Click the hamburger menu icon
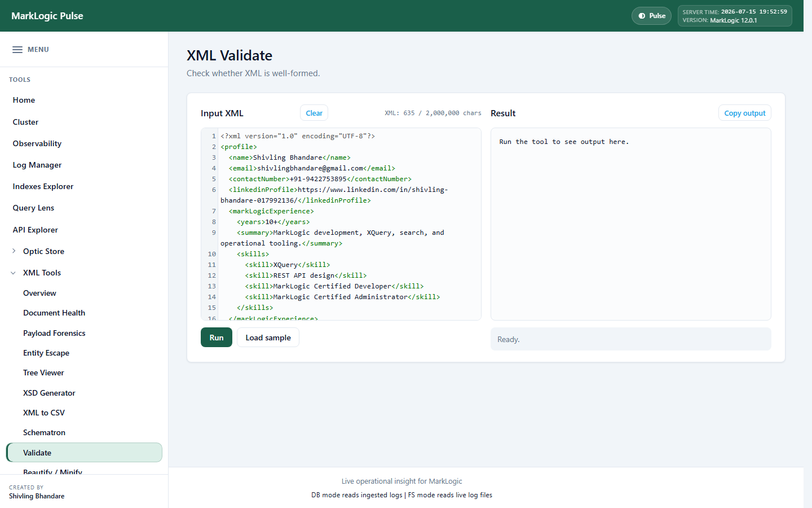 (17, 50)
